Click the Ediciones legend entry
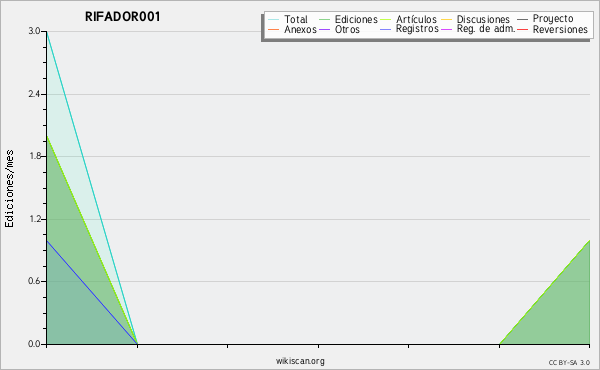The image size is (600, 370). pos(348,19)
